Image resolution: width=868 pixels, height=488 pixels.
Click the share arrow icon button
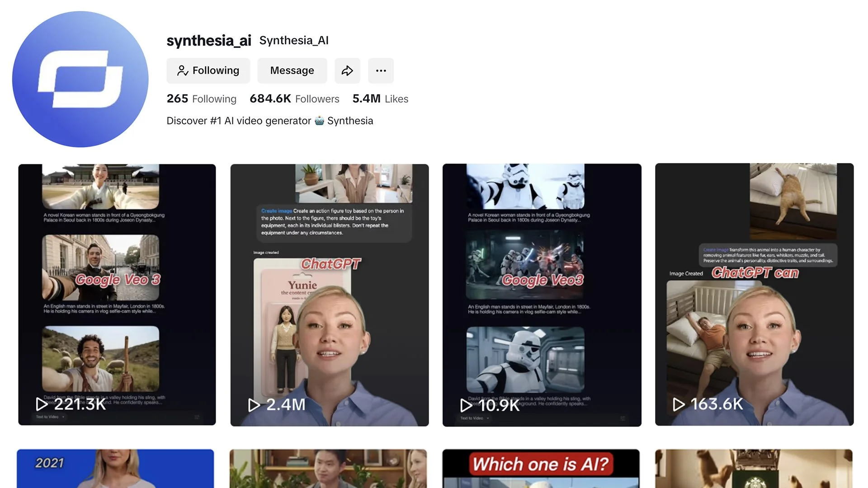347,70
